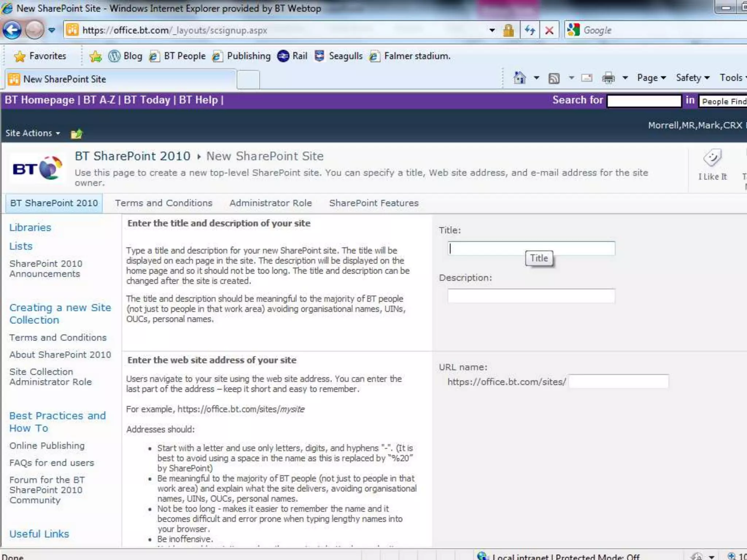The height and width of the screenshot is (560, 747).
Task: Open recent pages dropdown beside navigation buttons
Action: pyautogui.click(x=52, y=30)
